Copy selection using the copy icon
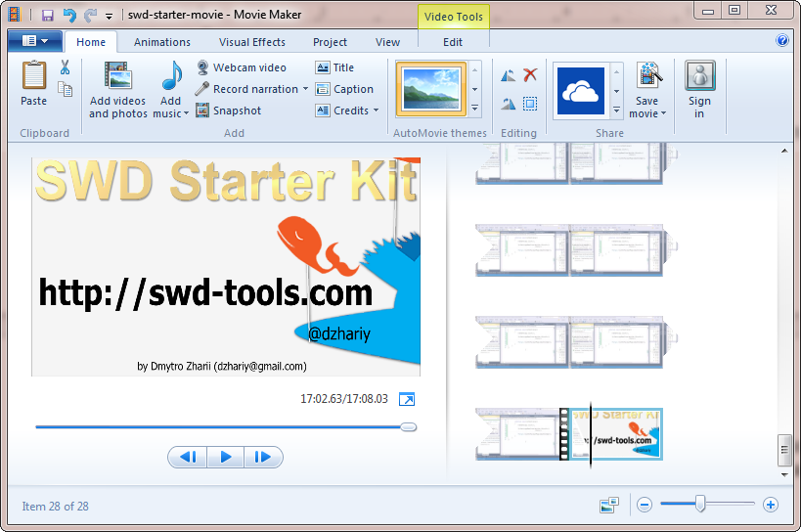This screenshot has width=801, height=532. click(65, 89)
